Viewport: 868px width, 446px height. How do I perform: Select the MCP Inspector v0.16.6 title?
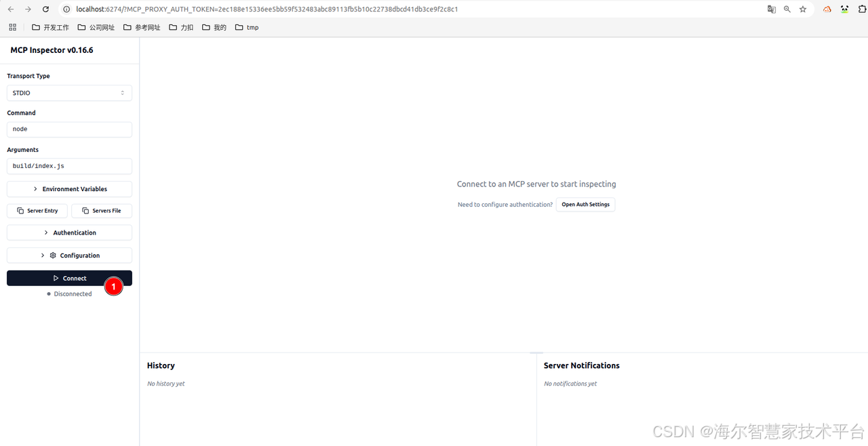tap(52, 50)
